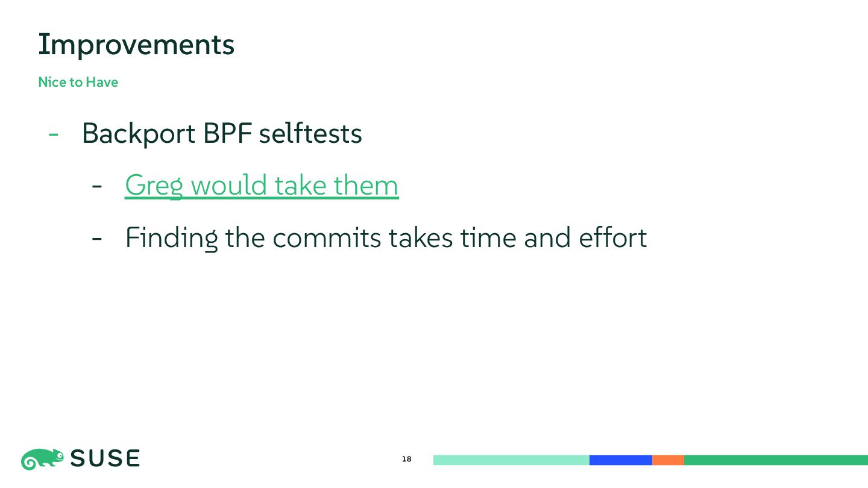The width and height of the screenshot is (868, 488).
Task: Click the light mint footer bar segment
Action: coord(511,460)
